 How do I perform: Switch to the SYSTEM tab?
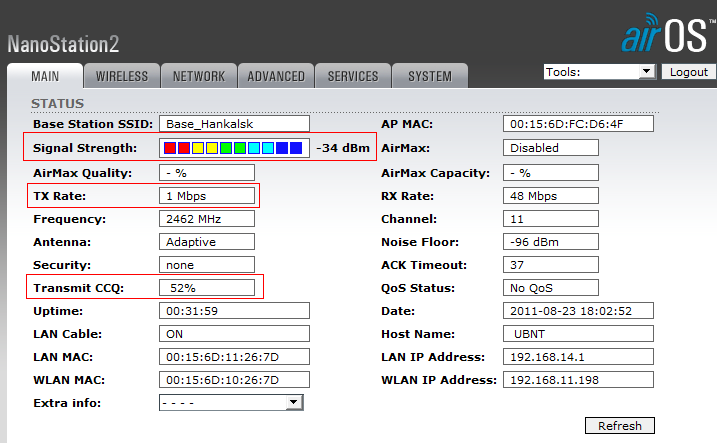pyautogui.click(x=430, y=76)
